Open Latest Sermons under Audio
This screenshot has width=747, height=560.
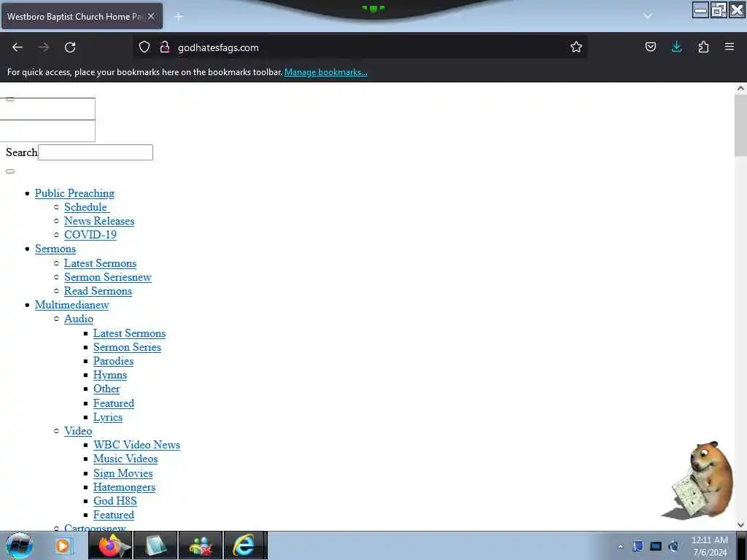[x=130, y=333]
